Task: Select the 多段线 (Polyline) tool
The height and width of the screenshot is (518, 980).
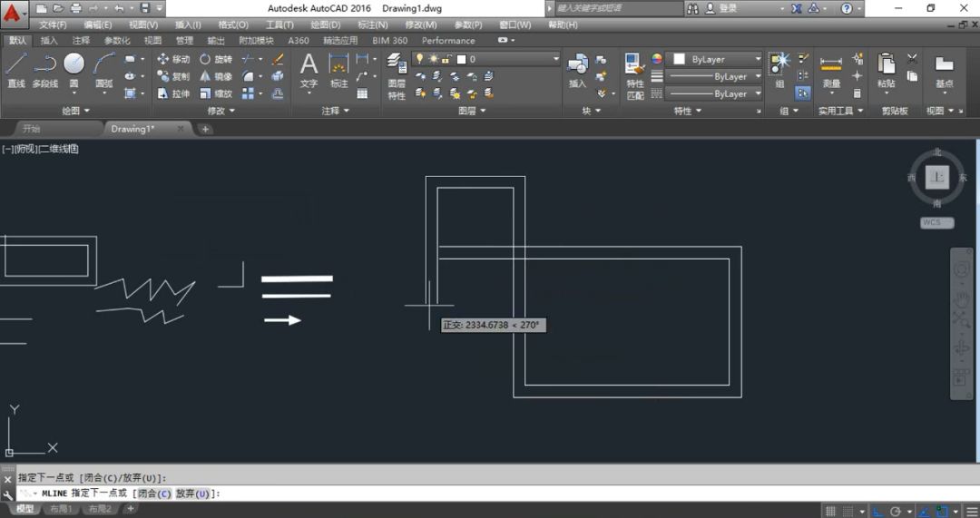Action: click(x=44, y=70)
